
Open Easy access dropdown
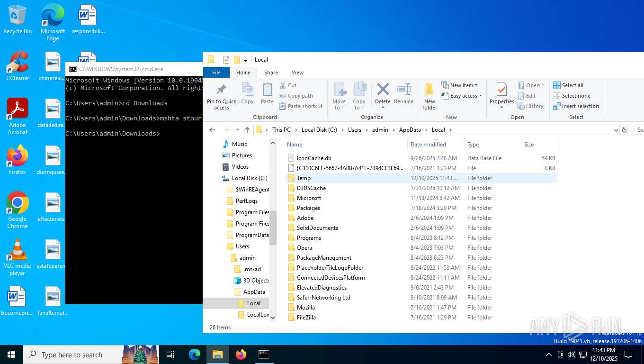pos(462,96)
